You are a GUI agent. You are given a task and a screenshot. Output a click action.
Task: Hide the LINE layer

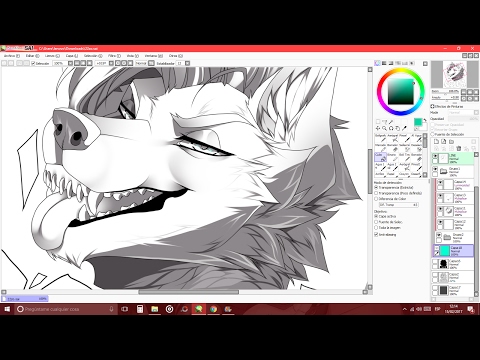point(435,156)
